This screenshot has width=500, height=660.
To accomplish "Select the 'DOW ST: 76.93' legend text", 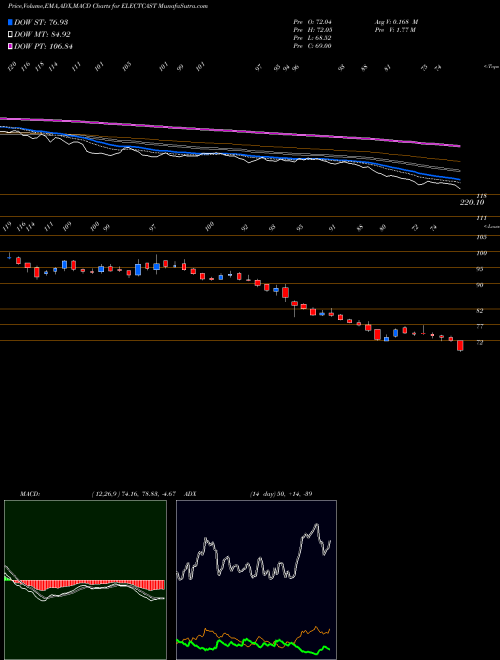I will pyautogui.click(x=41, y=22).
